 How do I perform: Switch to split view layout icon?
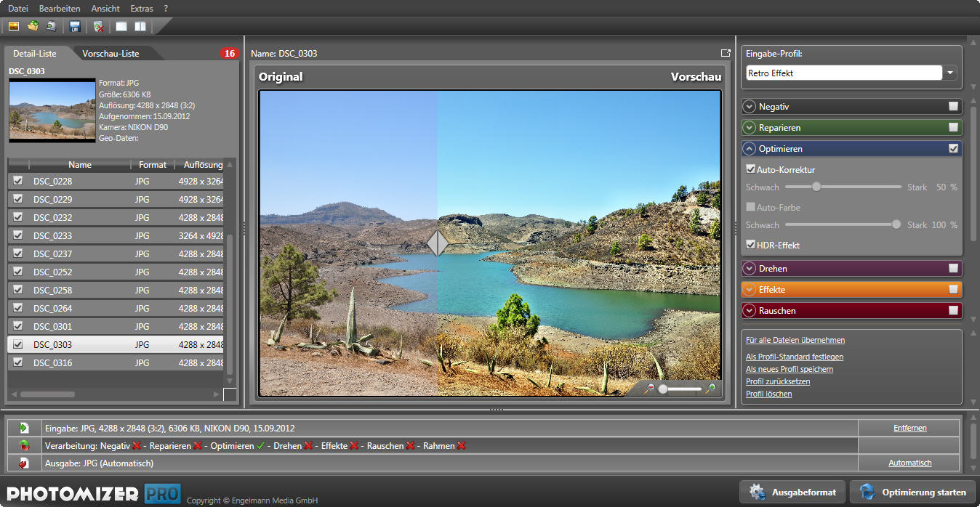tap(140, 27)
